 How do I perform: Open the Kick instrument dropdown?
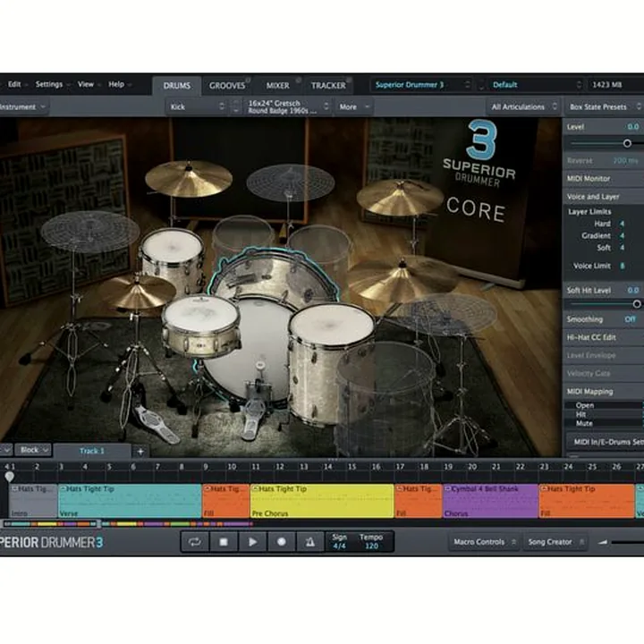coord(197,106)
